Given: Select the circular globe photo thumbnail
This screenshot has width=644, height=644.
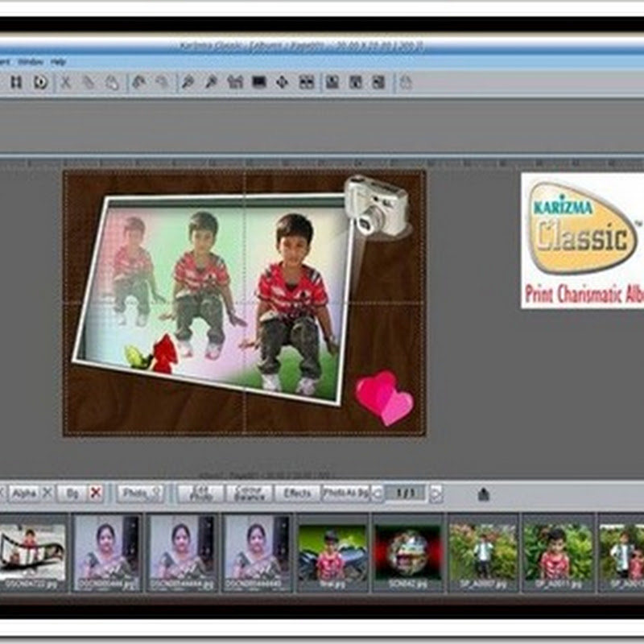Looking at the screenshot, I should [407, 553].
